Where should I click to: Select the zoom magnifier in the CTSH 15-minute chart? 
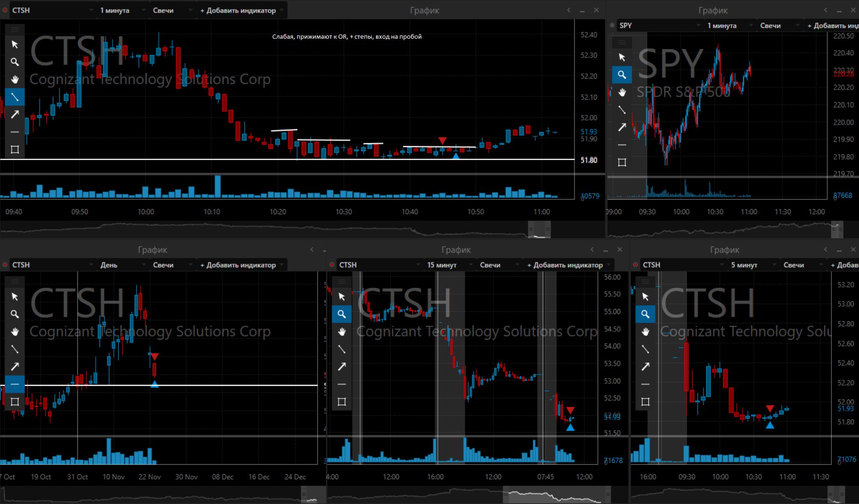click(341, 314)
